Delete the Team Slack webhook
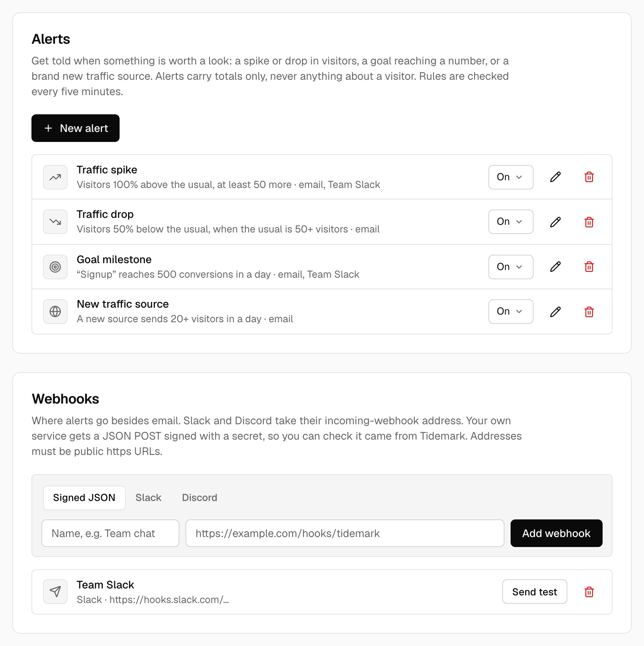The width and height of the screenshot is (644, 646). tap(589, 592)
